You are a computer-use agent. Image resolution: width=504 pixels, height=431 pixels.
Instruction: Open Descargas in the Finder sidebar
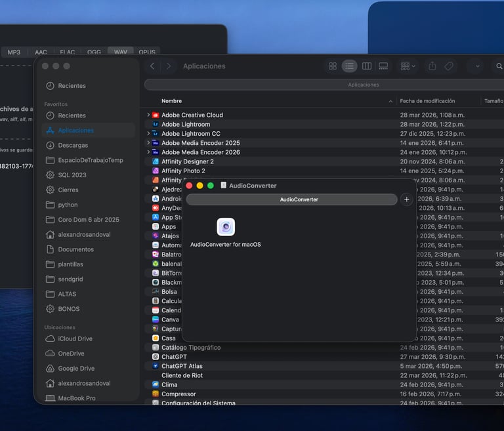[x=72, y=145]
